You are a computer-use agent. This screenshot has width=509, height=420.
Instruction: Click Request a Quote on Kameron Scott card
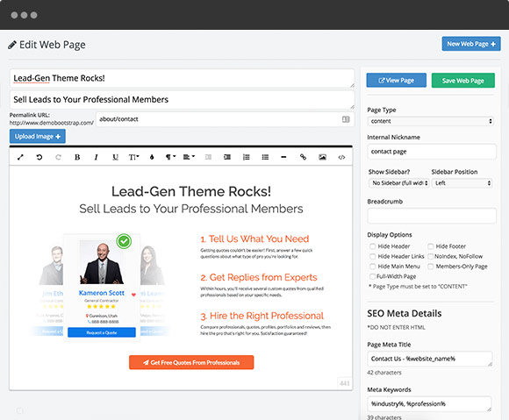pos(102,332)
